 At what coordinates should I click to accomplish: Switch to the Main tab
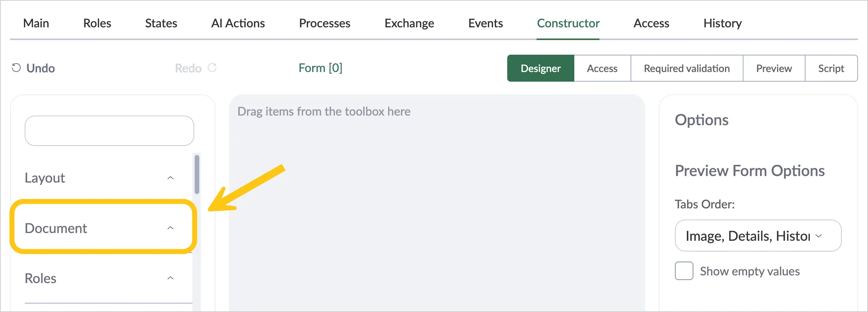[x=36, y=23]
